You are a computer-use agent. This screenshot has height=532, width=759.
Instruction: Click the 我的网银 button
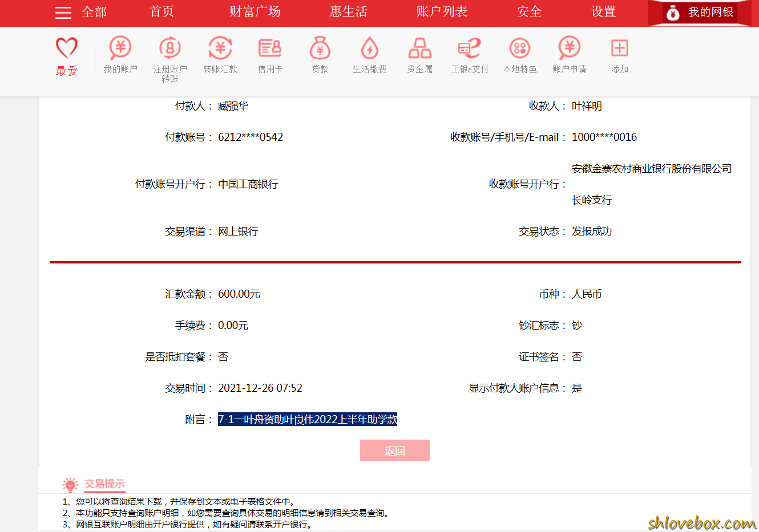click(x=700, y=13)
